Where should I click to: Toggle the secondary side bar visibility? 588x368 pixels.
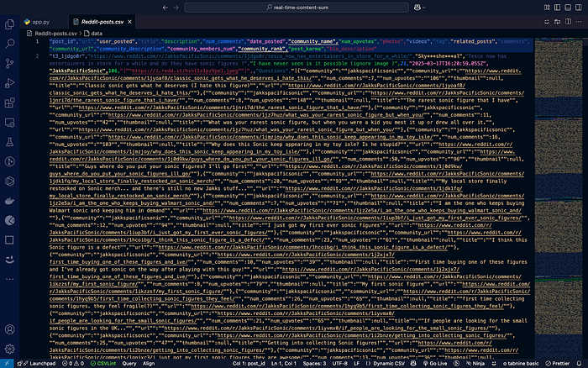[x=579, y=7]
